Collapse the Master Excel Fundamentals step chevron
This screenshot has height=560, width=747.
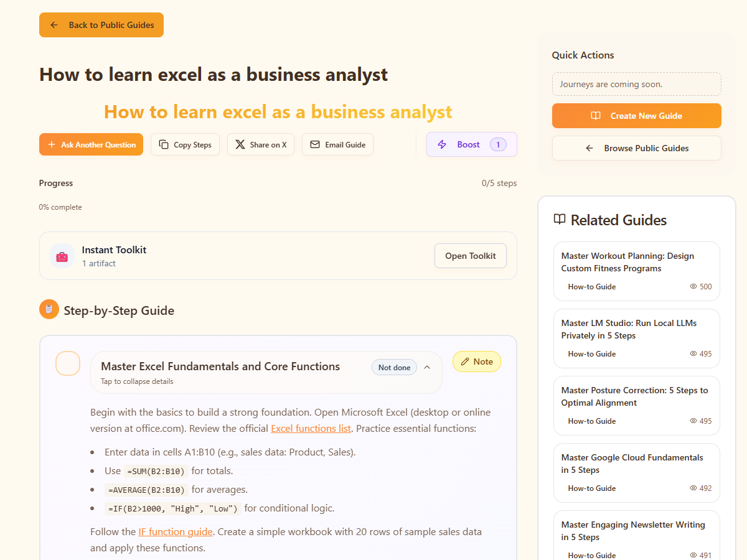pos(427,367)
